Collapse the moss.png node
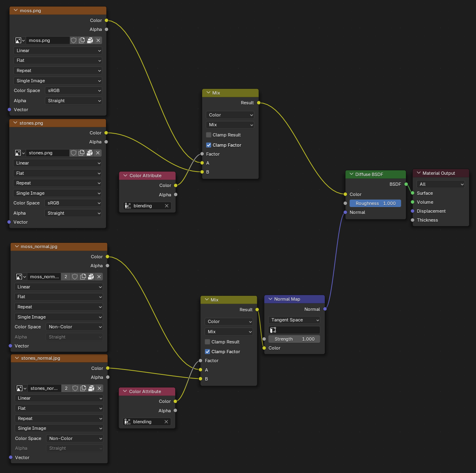Viewport: 476px width, 473px height. [15, 10]
